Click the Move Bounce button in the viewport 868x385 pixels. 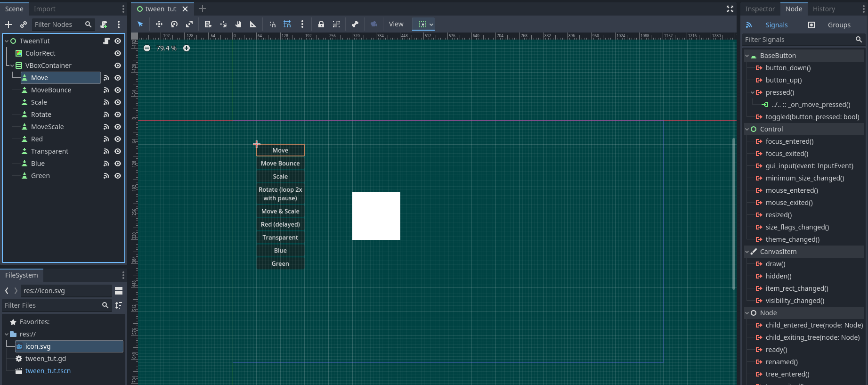[280, 164]
